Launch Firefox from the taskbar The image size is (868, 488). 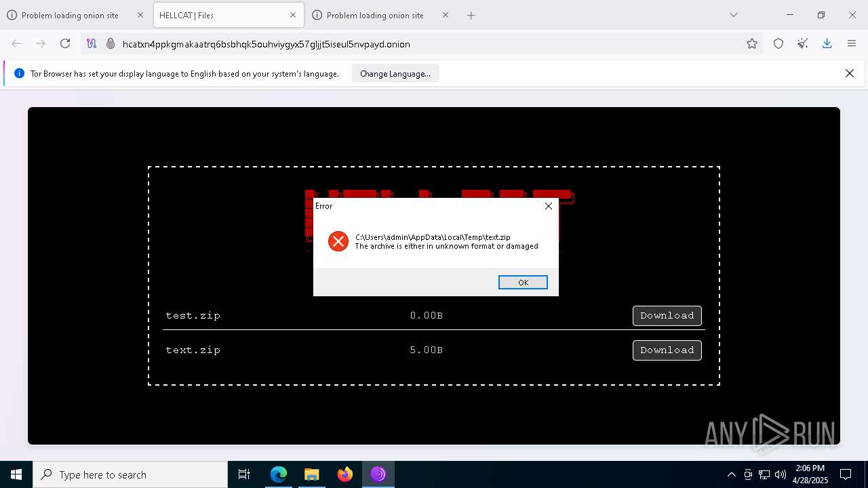[345, 474]
